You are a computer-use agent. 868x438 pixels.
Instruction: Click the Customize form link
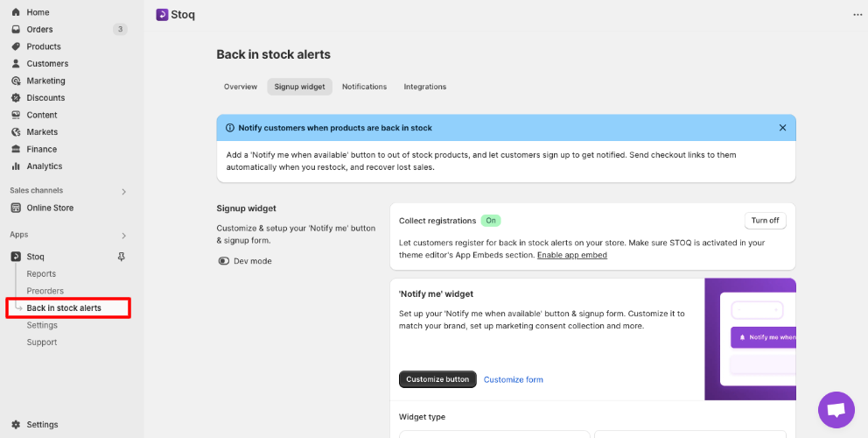(x=513, y=380)
